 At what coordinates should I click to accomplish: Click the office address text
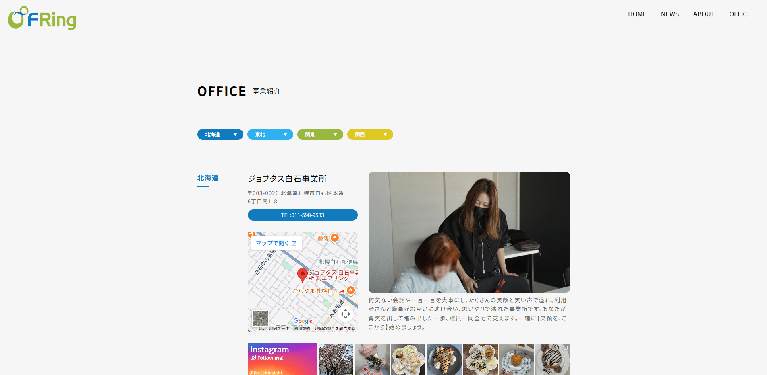[295, 197]
